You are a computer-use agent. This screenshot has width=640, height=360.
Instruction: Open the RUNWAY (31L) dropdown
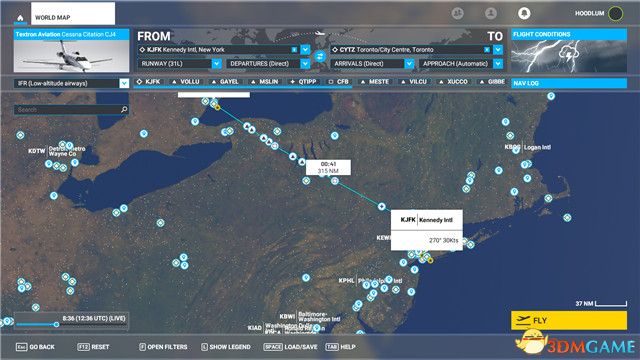[x=217, y=64]
